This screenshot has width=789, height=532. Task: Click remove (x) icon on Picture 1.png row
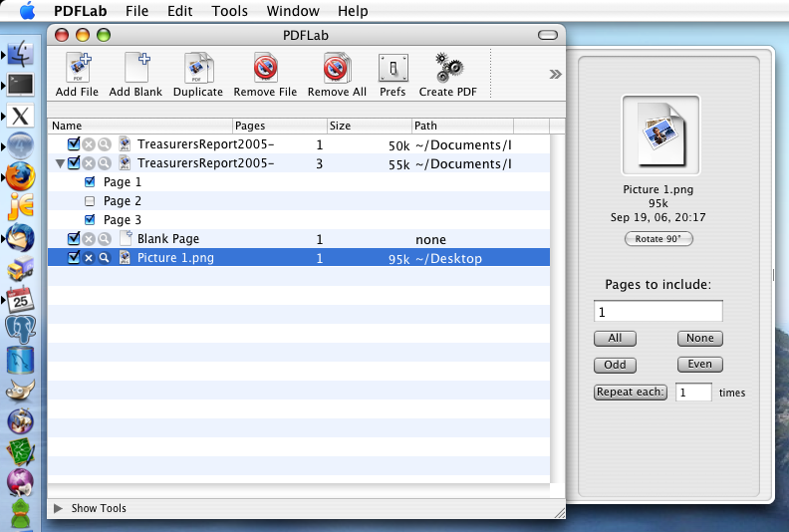[89, 258]
